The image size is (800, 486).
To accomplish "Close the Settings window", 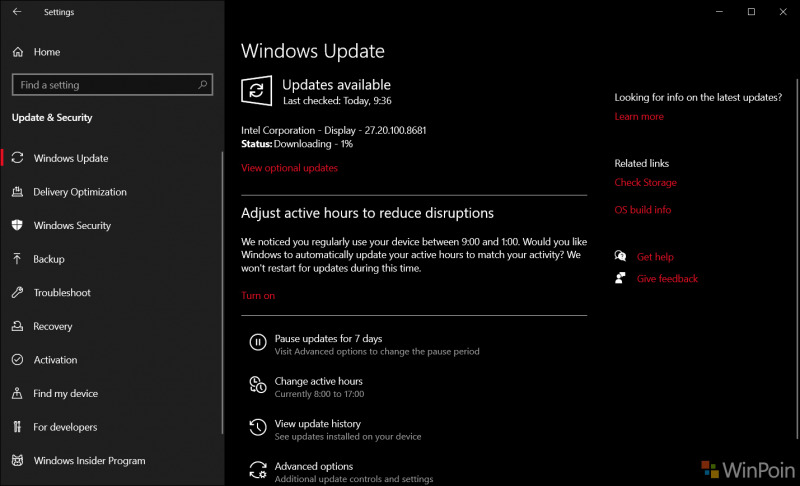I will 783,12.
